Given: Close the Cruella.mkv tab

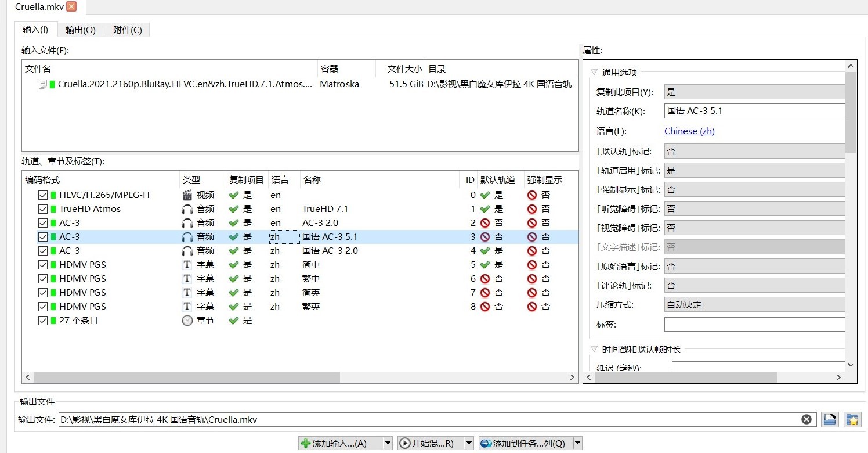Looking at the screenshot, I should pos(71,6).
